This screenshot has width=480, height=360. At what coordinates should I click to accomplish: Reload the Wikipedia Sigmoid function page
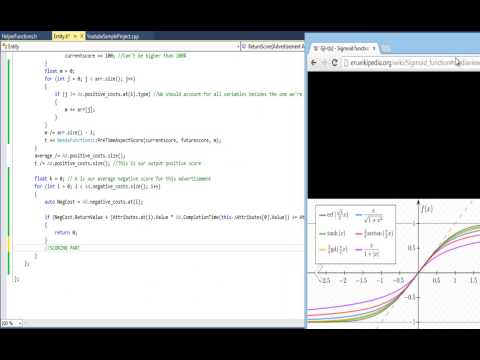point(335,62)
